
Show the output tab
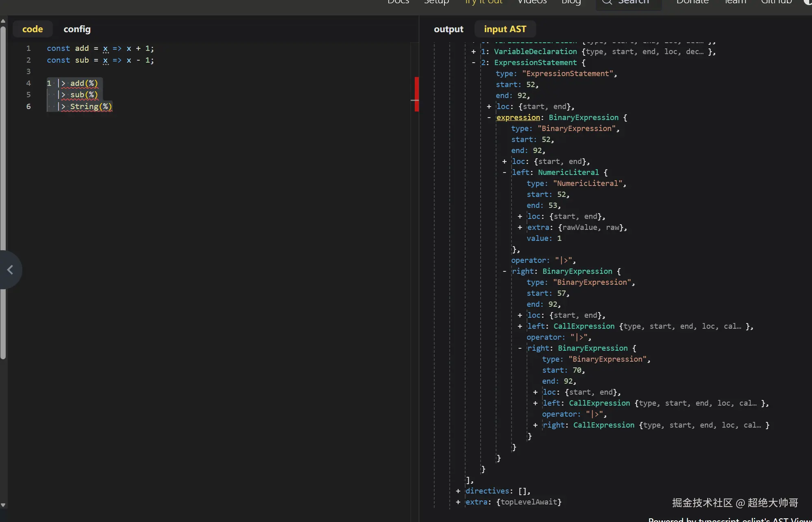coord(448,29)
